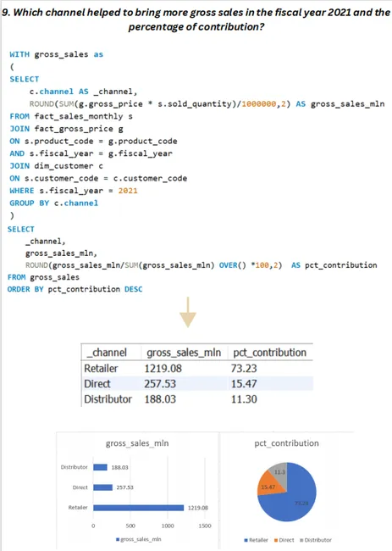The width and height of the screenshot is (392, 551).
Task: Click the "FROM gross_sales" line
Action: coord(43,277)
